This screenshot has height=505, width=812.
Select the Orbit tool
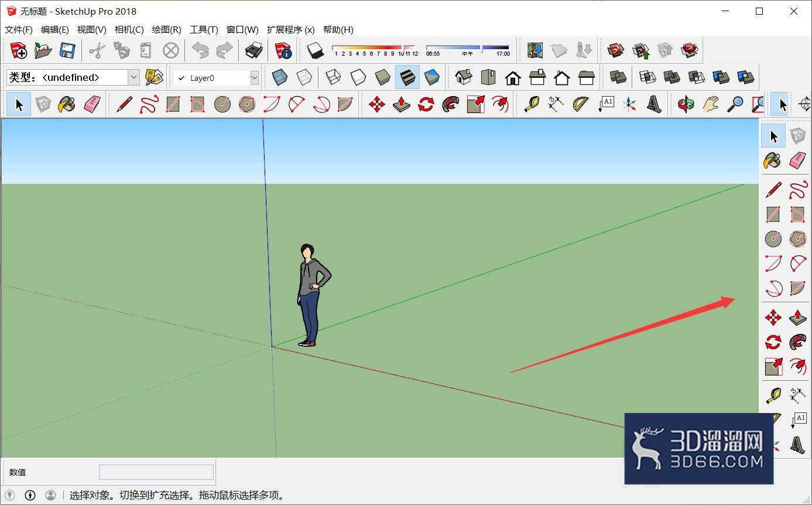[686, 104]
